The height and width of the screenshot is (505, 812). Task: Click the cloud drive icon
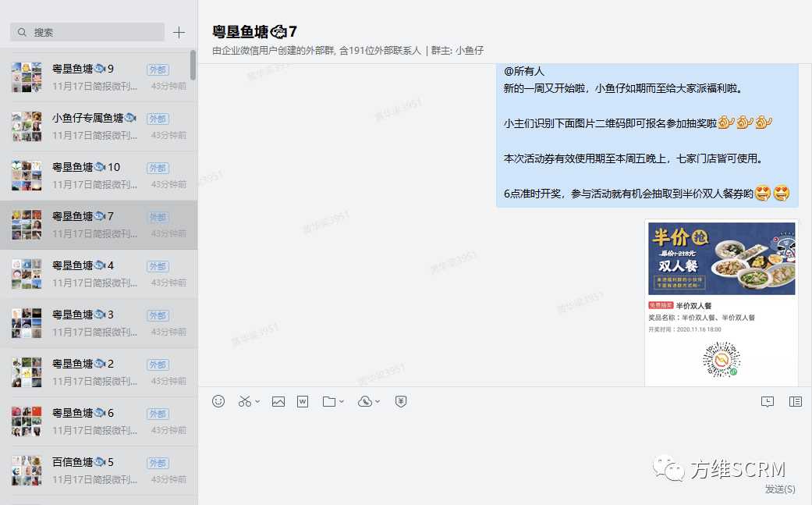point(365,401)
